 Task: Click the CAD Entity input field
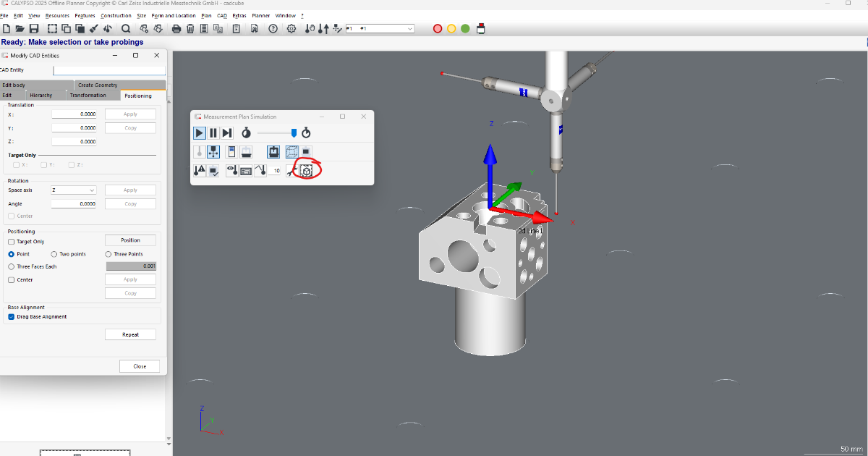point(109,70)
